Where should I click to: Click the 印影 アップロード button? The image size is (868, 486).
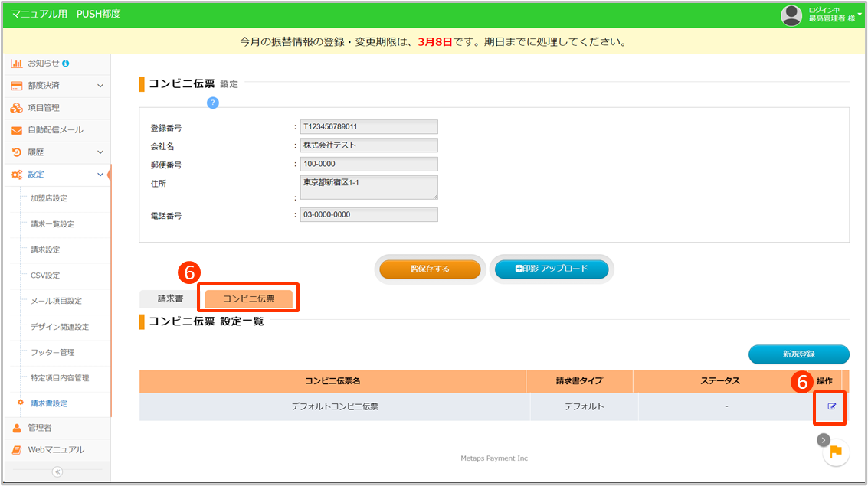(552, 269)
